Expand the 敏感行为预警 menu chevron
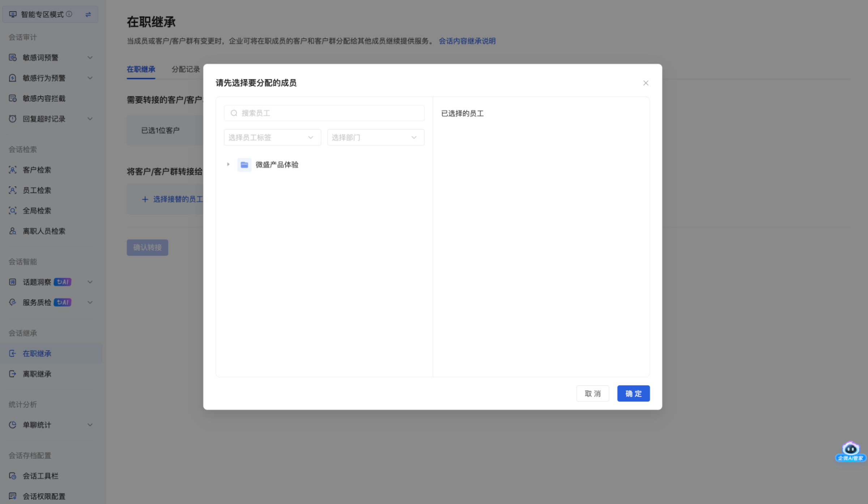 click(x=90, y=78)
